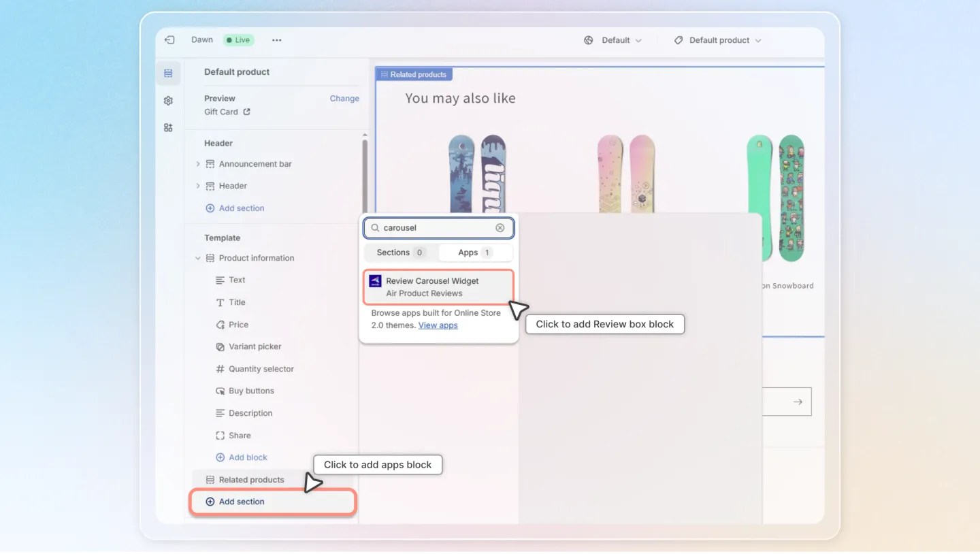The image size is (980, 554).
Task: Click the You may also like heading
Action: tap(460, 98)
